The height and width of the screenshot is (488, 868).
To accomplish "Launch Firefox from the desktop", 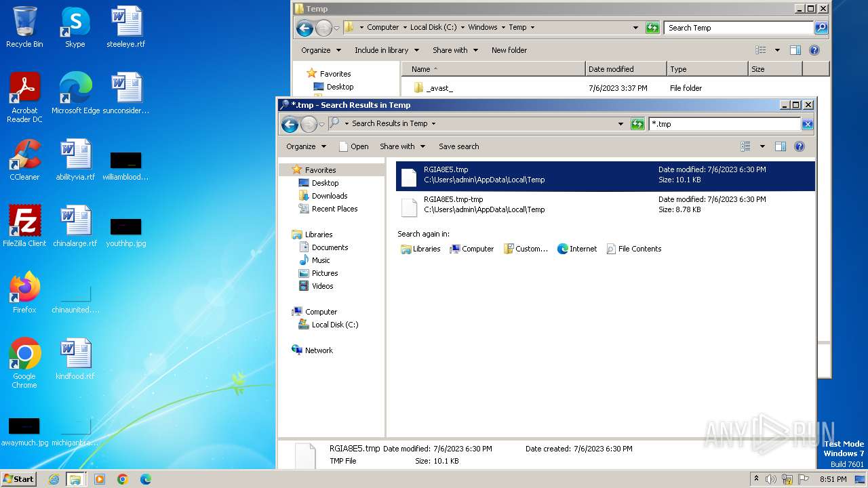I will (24, 293).
